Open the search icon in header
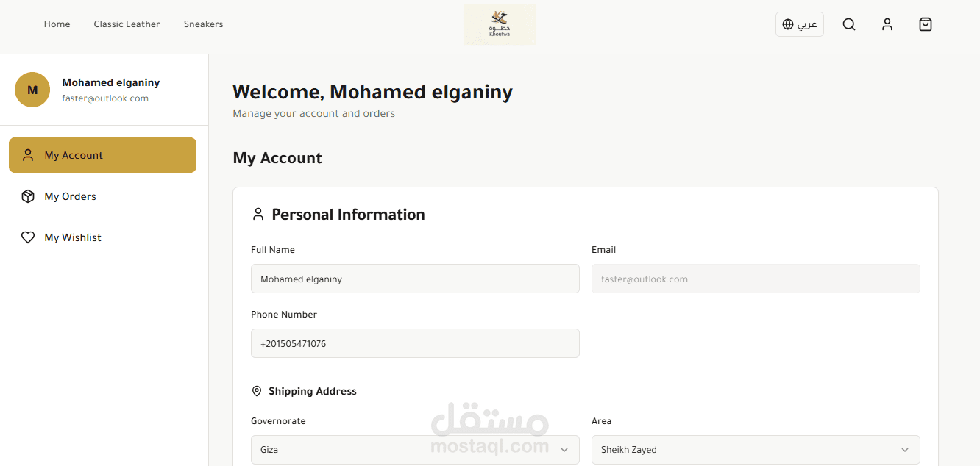Image resolution: width=980 pixels, height=466 pixels. pos(849,24)
